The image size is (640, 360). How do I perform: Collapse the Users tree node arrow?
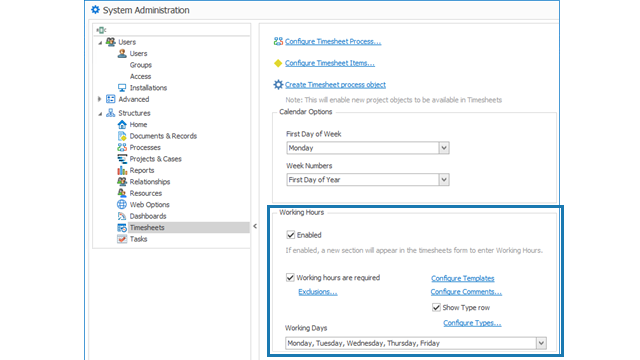100,42
